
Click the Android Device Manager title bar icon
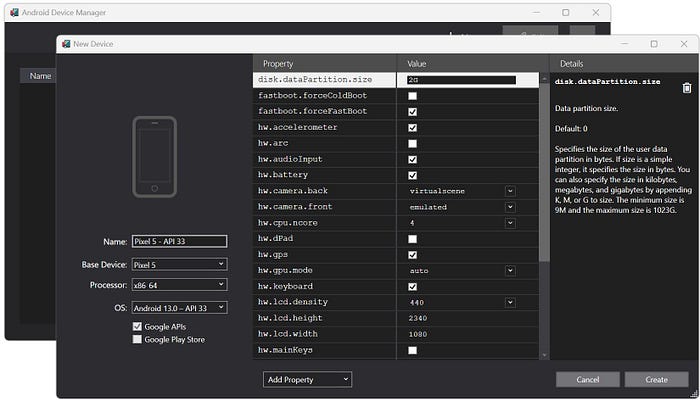tap(14, 13)
